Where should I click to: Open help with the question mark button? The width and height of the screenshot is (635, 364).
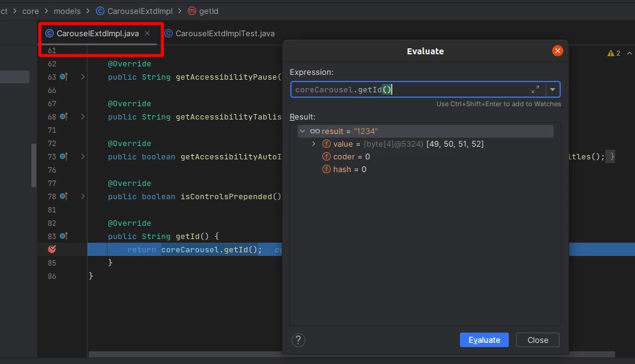(x=298, y=340)
